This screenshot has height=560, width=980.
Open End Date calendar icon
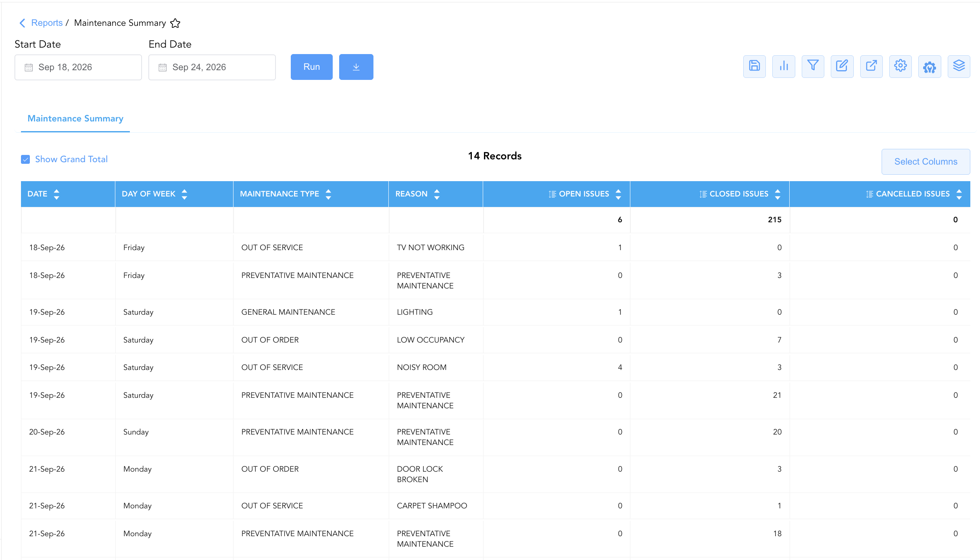pyautogui.click(x=163, y=67)
